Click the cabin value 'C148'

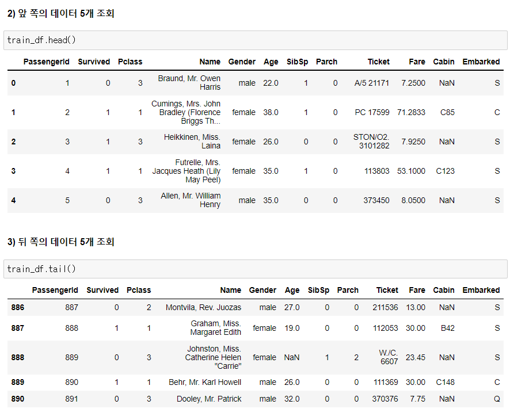click(x=445, y=383)
